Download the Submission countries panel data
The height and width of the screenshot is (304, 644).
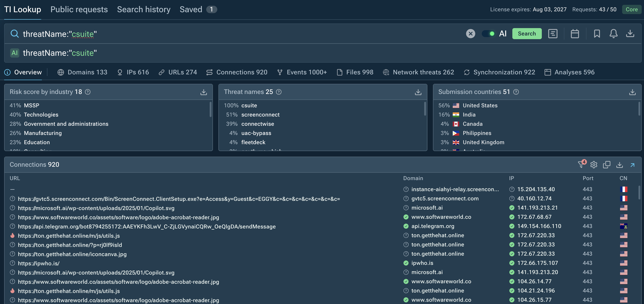pos(632,92)
